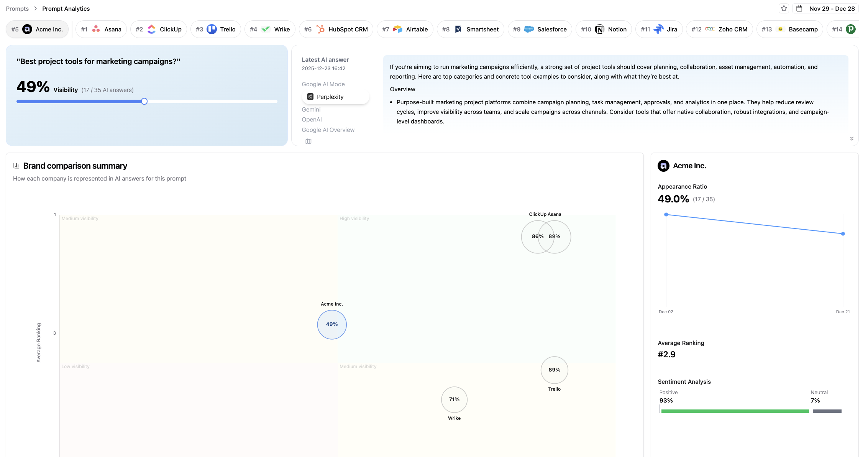Click the Google AI Overview source
This screenshot has width=868, height=457.
[x=328, y=130]
